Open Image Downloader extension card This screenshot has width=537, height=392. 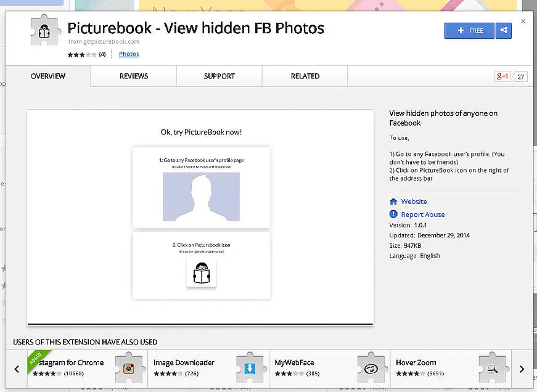click(208, 369)
